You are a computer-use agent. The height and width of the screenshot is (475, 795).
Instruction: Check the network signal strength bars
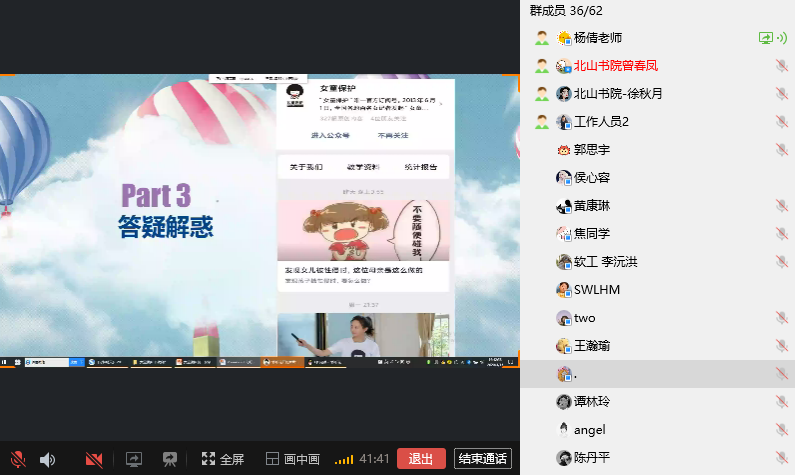point(344,459)
